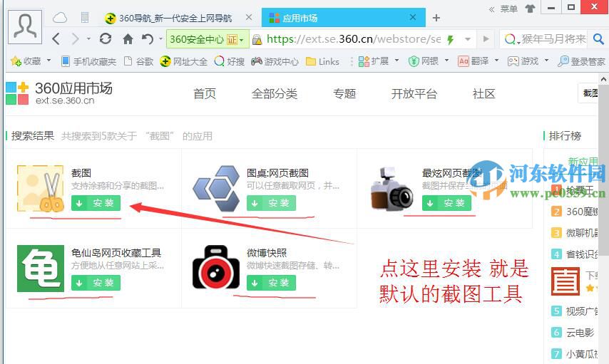The width and height of the screenshot is (609, 364).
Task: Expand the forward button history arrow
Action: tap(88, 38)
